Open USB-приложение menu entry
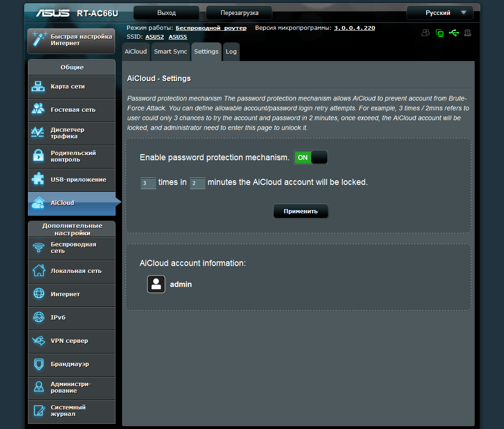Image resolution: width=504 pixels, height=429 pixels. 72,180
